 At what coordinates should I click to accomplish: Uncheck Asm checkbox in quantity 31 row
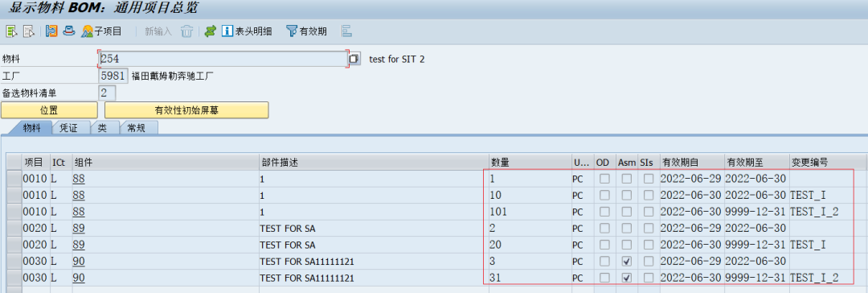(x=627, y=278)
